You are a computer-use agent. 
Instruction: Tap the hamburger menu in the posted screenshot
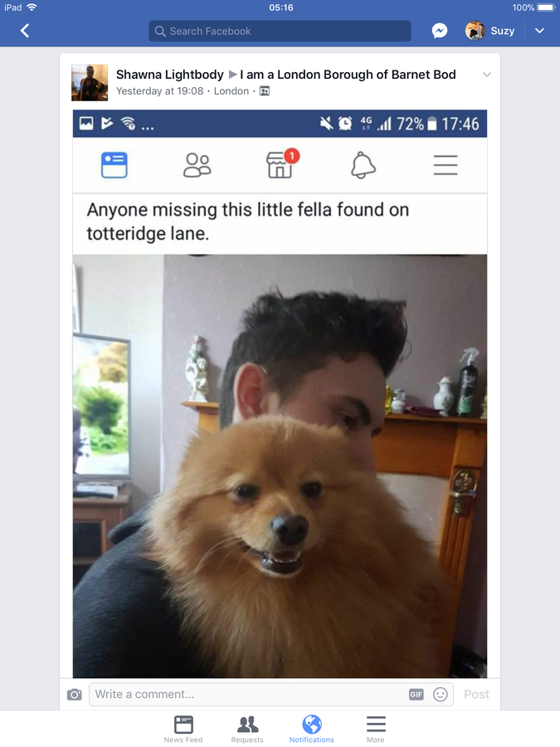point(446,165)
